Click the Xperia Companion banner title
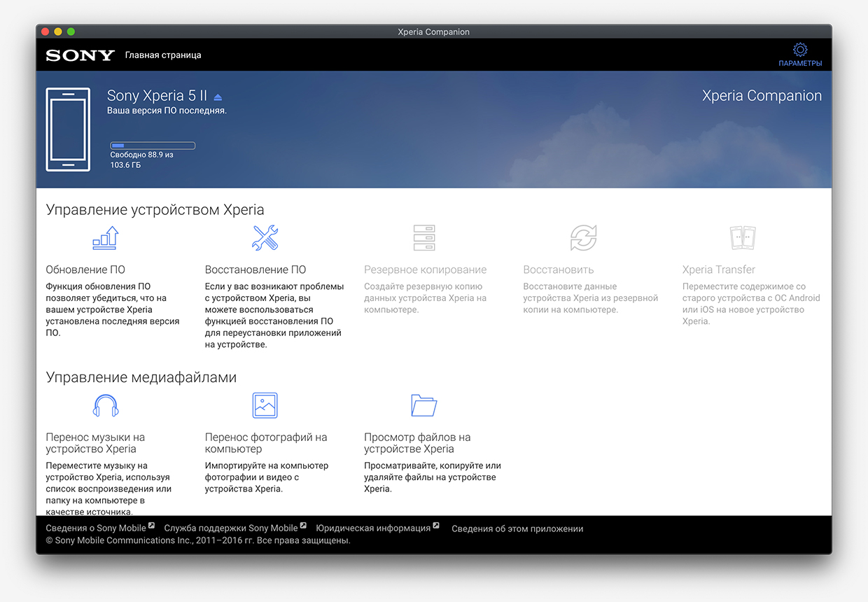868x602 pixels. coord(762,96)
